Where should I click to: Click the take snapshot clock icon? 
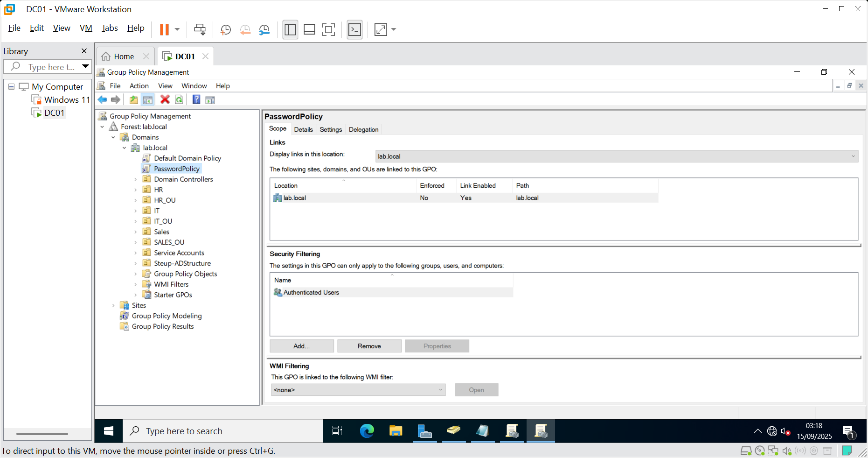coord(225,29)
